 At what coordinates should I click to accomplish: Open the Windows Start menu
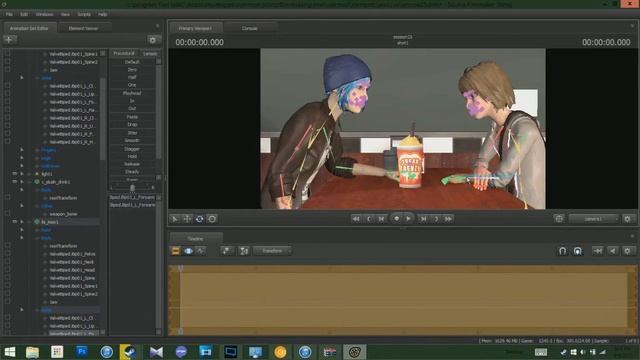9,351
